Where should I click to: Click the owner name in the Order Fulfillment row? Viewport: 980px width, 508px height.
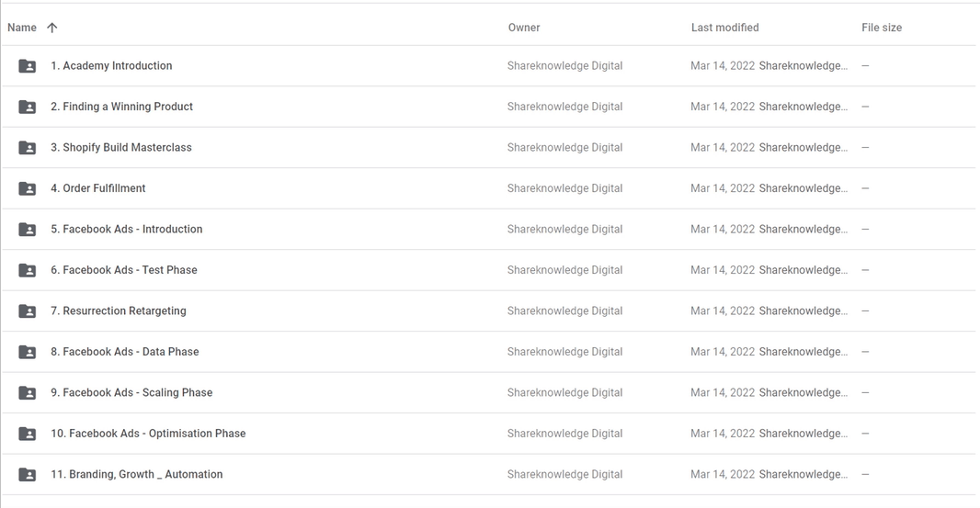coord(564,188)
